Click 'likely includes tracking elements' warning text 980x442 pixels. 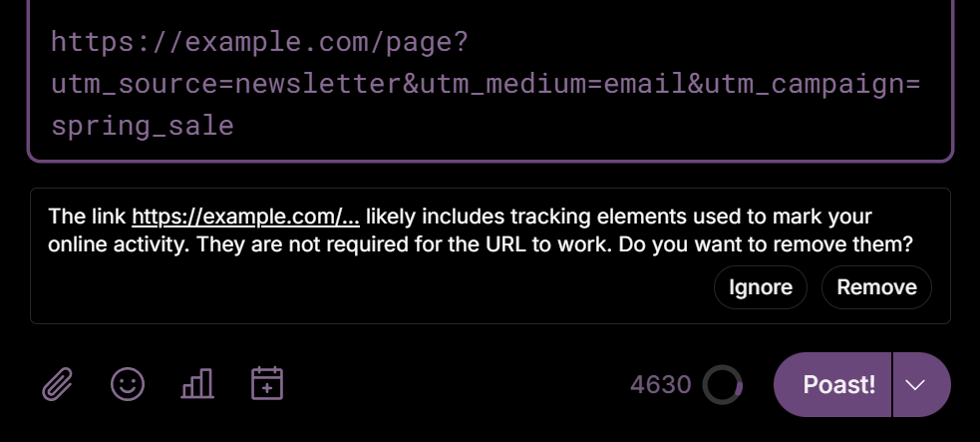click(493, 217)
